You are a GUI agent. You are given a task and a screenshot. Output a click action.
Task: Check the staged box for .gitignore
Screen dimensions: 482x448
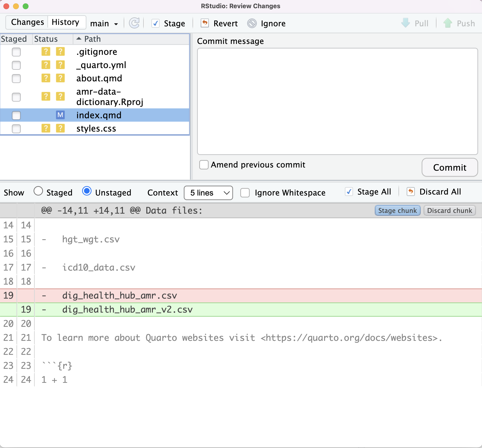click(x=16, y=52)
